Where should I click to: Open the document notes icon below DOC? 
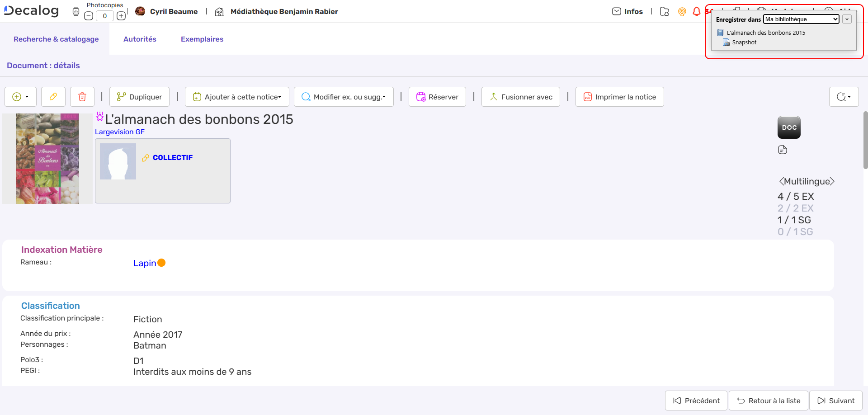pos(783,149)
